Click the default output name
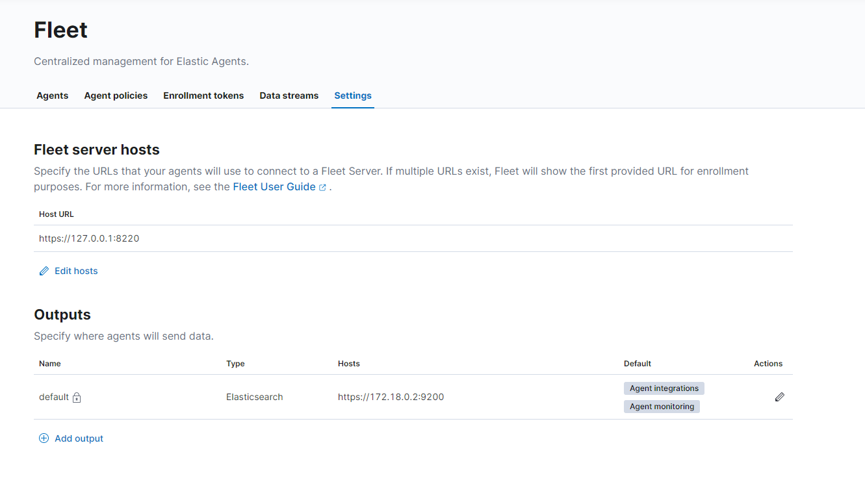This screenshot has height=504, width=865. click(x=54, y=397)
